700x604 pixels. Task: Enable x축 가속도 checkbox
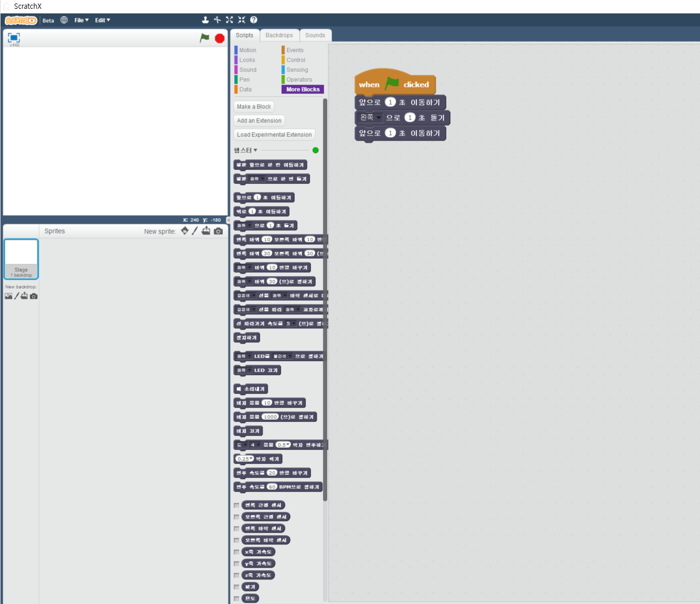236,552
